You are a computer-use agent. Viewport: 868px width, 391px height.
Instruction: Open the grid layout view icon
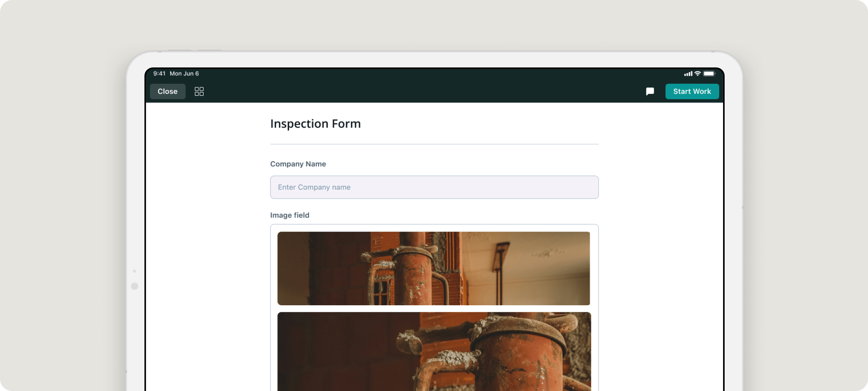[199, 92]
